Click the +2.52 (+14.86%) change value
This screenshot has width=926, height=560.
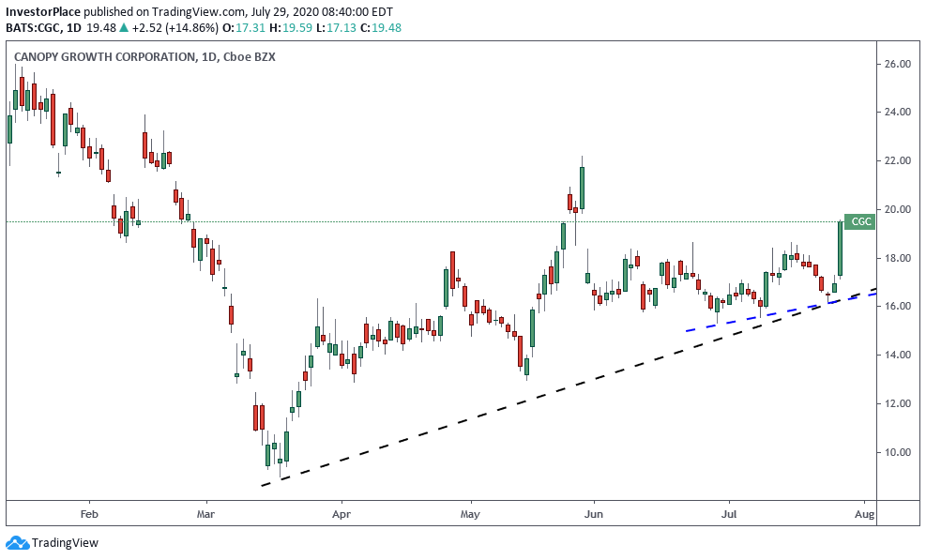(x=175, y=27)
